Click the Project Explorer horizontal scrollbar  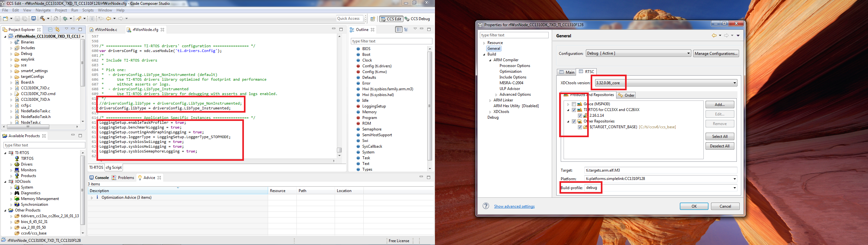pos(28,127)
